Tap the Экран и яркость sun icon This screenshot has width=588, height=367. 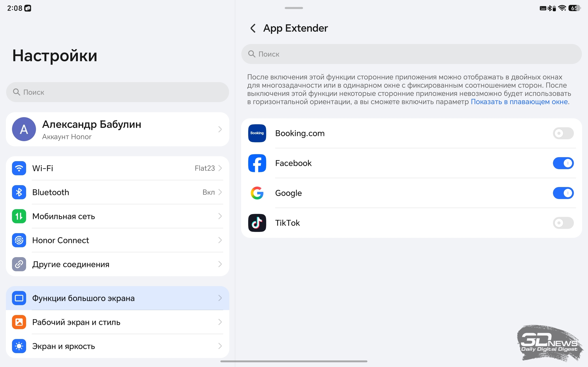(19, 346)
